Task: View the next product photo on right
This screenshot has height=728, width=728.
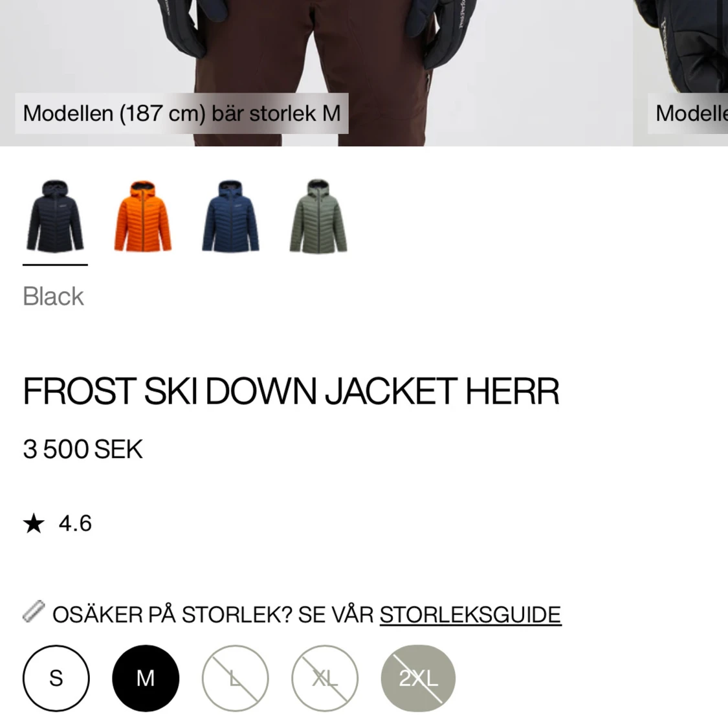Action: coord(681,73)
